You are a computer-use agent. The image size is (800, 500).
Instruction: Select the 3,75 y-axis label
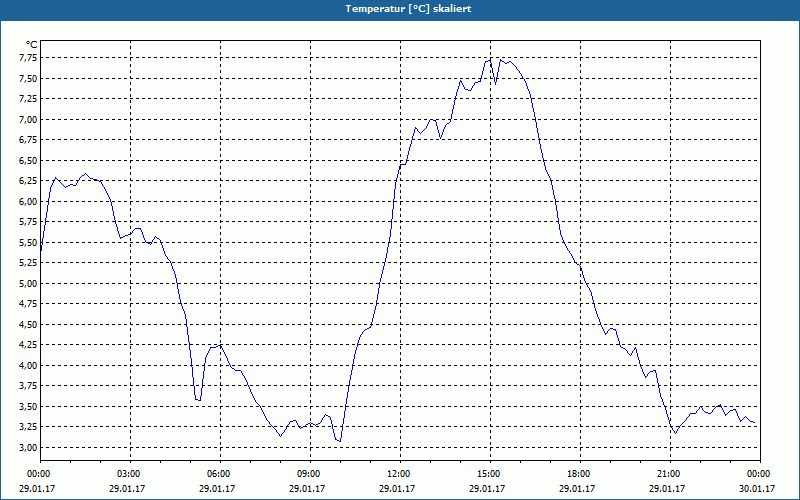(x=29, y=386)
